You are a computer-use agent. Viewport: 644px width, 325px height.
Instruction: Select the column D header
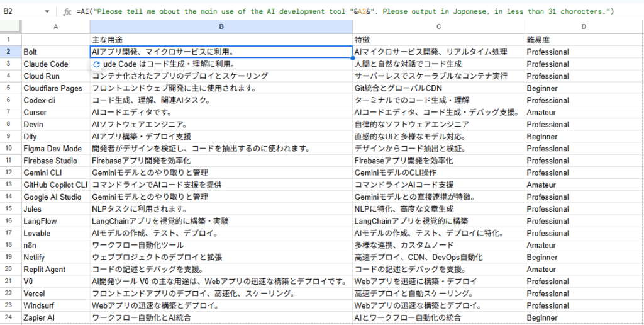click(584, 26)
